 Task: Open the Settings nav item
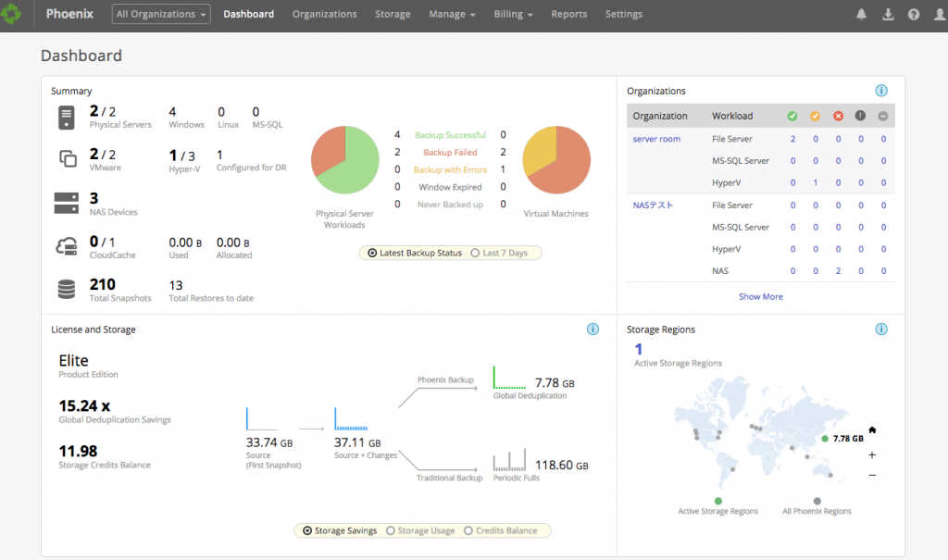[624, 14]
